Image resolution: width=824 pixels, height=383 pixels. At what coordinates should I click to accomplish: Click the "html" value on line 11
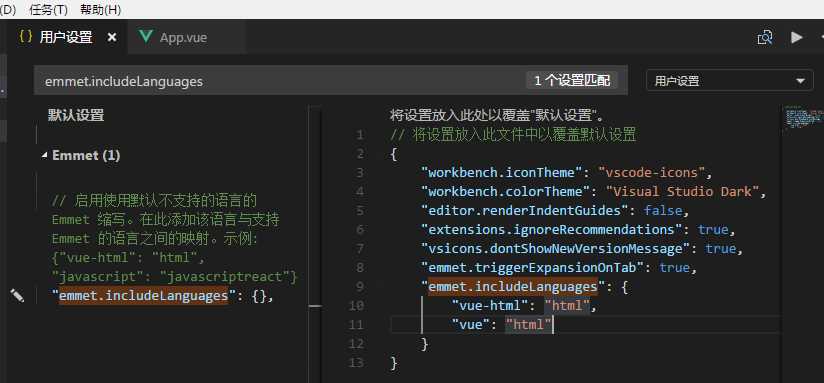coord(528,325)
